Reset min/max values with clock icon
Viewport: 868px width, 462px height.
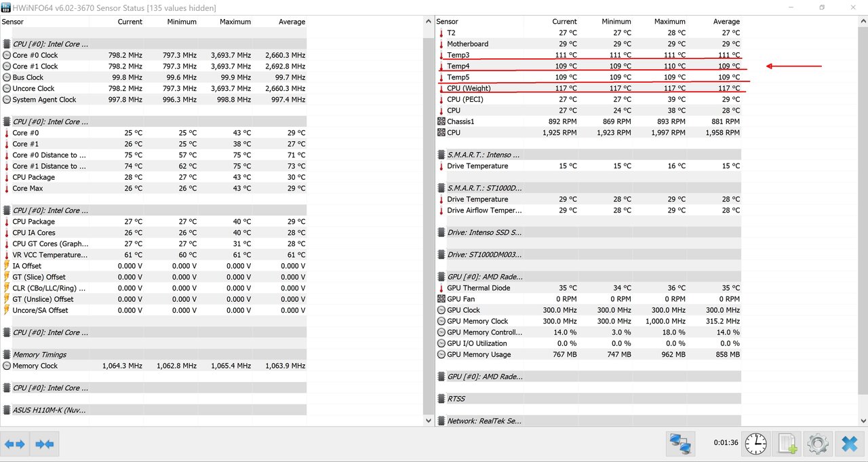tap(755, 444)
